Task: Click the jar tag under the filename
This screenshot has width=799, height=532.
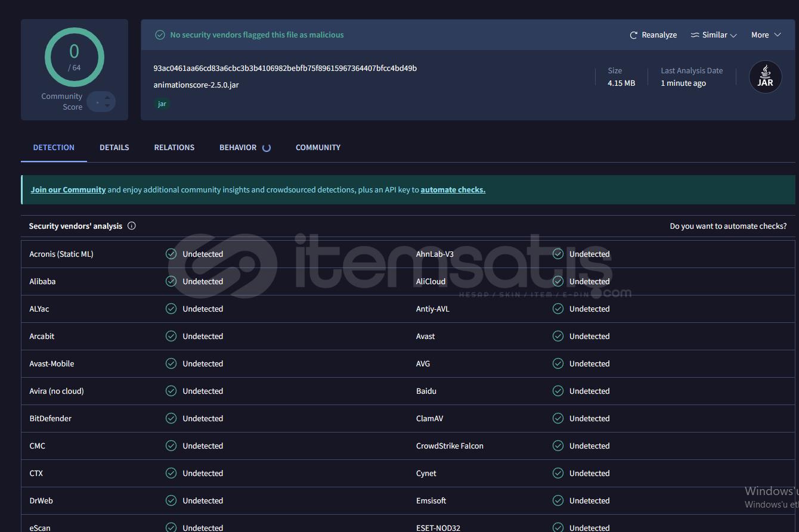Action: click(162, 104)
